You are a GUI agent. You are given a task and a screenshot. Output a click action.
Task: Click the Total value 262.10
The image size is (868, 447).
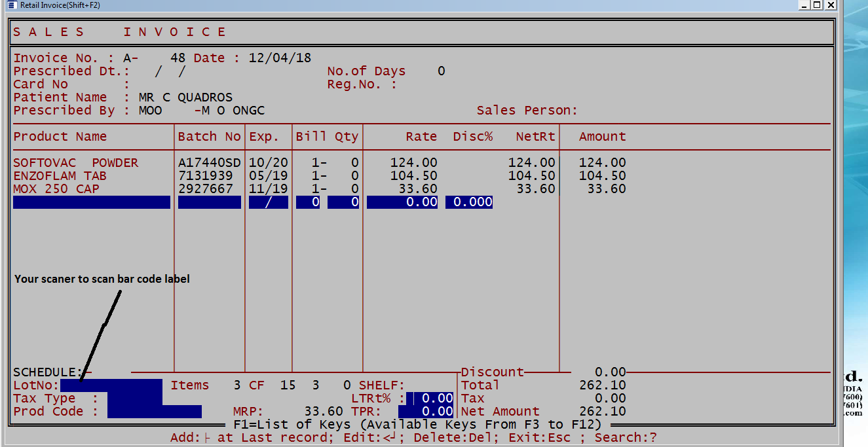pyautogui.click(x=603, y=385)
